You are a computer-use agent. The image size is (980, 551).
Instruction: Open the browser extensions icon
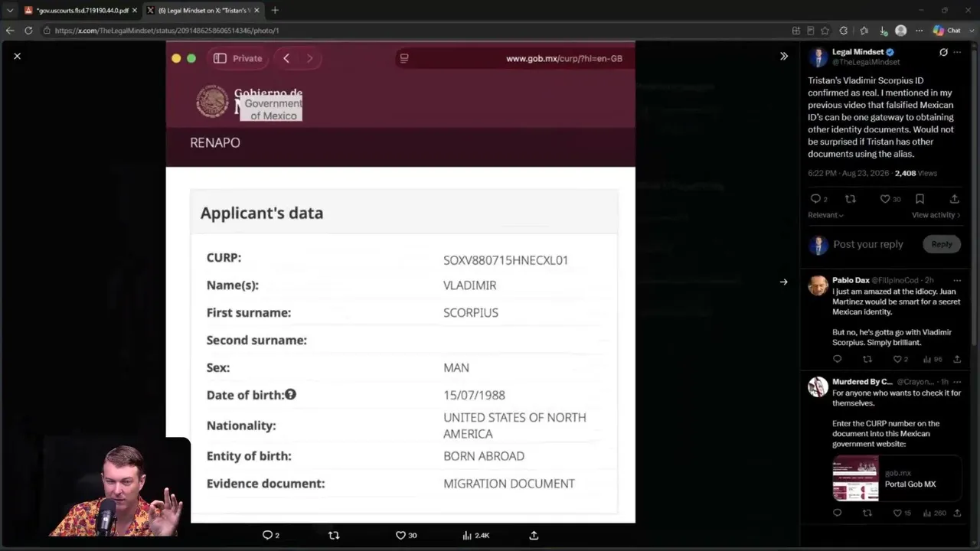(x=844, y=31)
